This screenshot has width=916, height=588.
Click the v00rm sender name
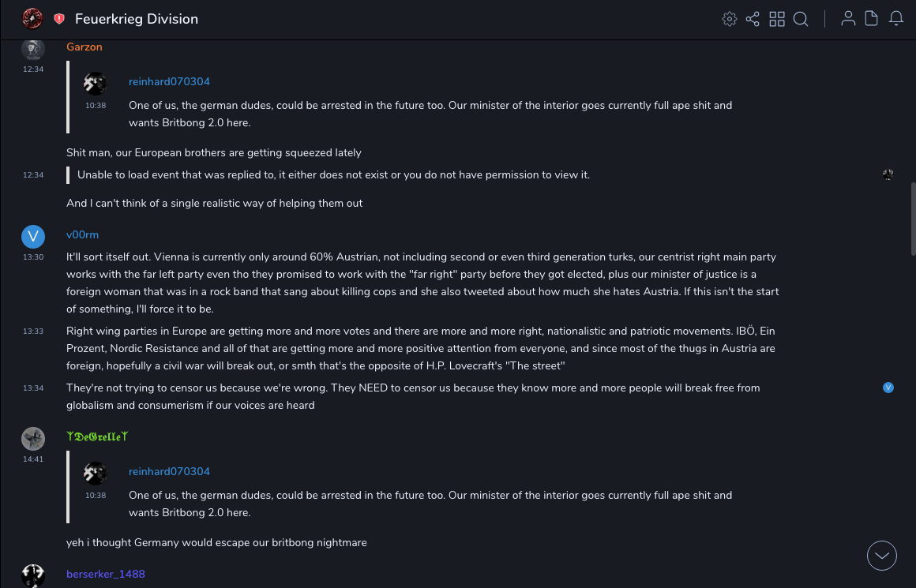click(82, 235)
